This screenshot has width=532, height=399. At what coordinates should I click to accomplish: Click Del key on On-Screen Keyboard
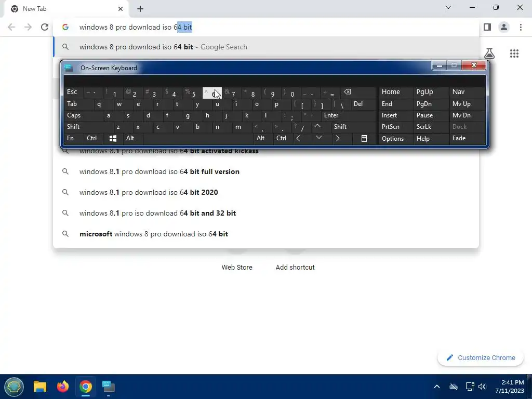[x=364, y=104]
